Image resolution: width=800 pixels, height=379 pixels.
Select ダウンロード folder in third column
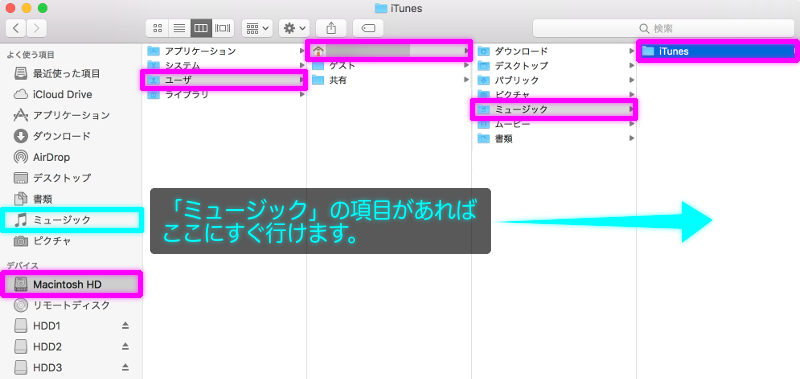click(554, 51)
